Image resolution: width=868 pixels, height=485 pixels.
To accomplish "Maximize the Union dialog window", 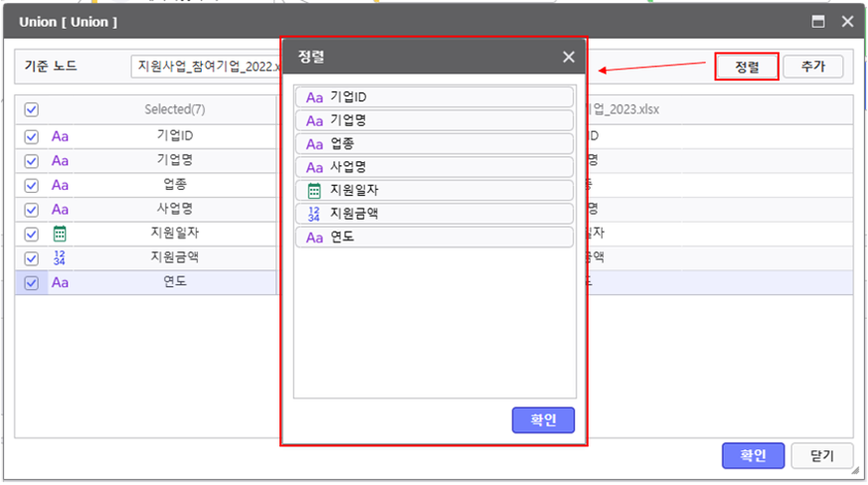I will 819,21.
